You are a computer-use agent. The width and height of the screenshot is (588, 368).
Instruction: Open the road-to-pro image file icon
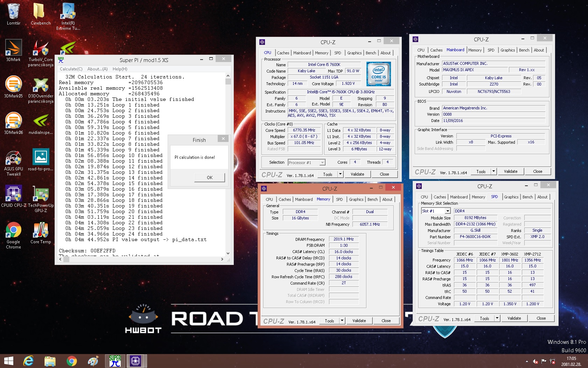[x=41, y=160]
